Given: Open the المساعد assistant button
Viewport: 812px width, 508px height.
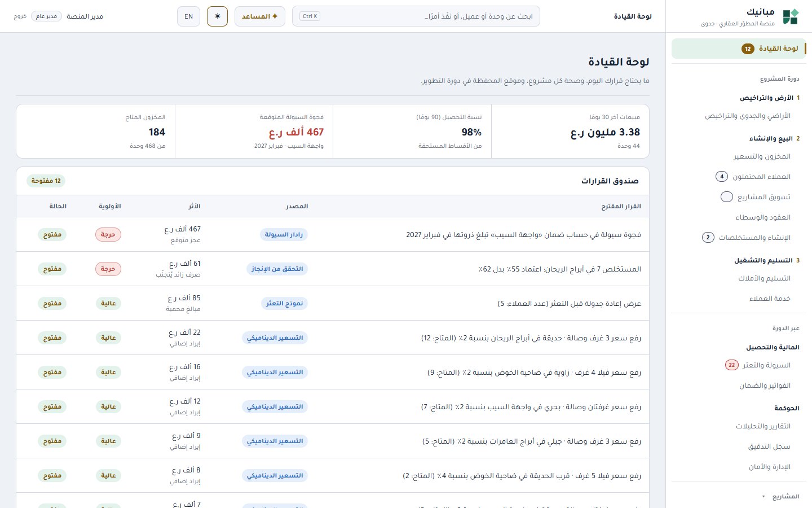Looking at the screenshot, I should [260, 16].
